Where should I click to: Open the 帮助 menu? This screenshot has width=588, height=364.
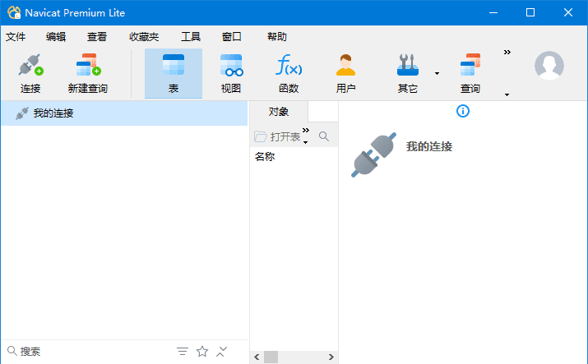click(x=277, y=37)
